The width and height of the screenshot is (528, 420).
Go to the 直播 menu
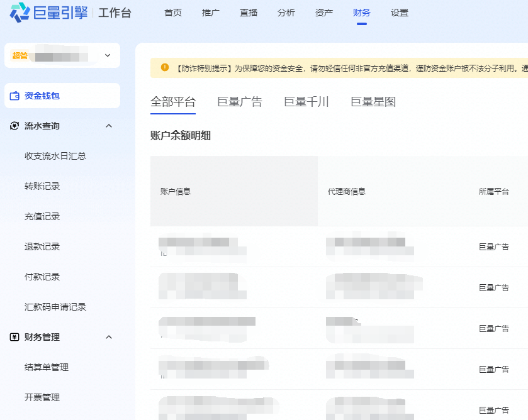click(x=249, y=13)
